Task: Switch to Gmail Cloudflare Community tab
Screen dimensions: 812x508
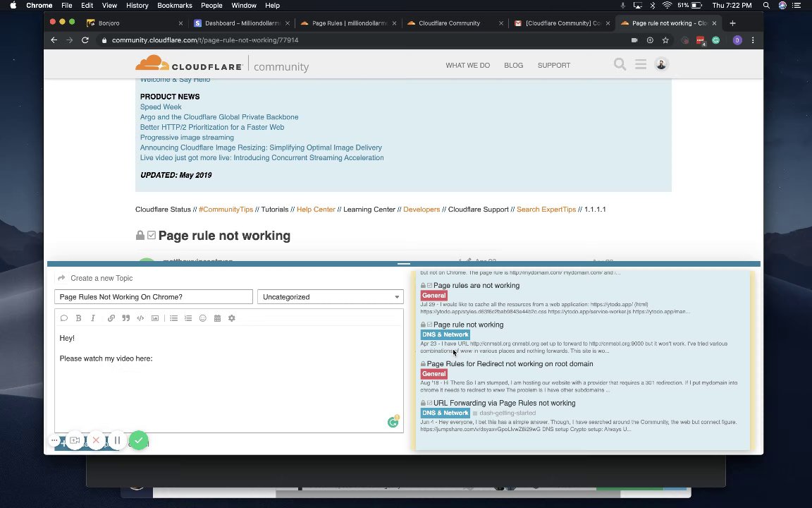Action: tap(562, 23)
